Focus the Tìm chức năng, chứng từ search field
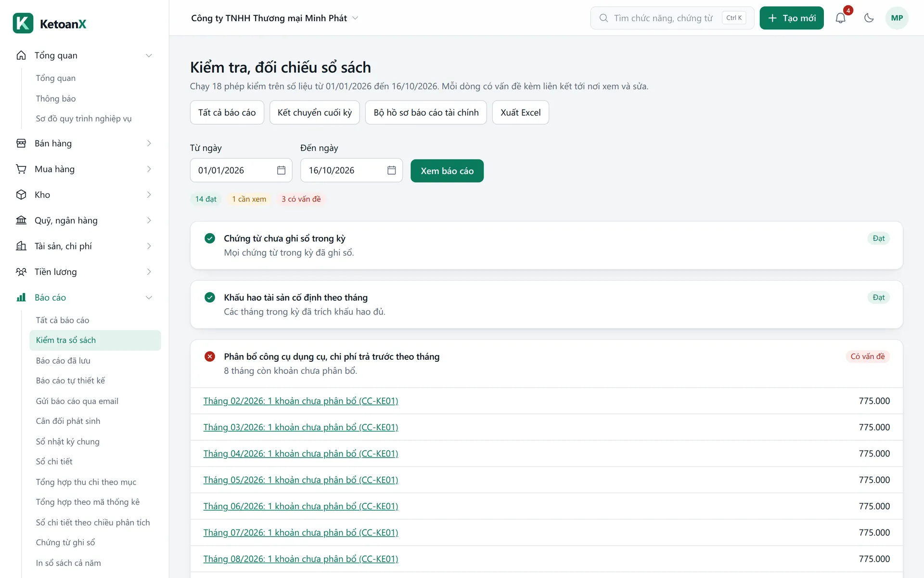This screenshot has width=924, height=578. tap(672, 18)
